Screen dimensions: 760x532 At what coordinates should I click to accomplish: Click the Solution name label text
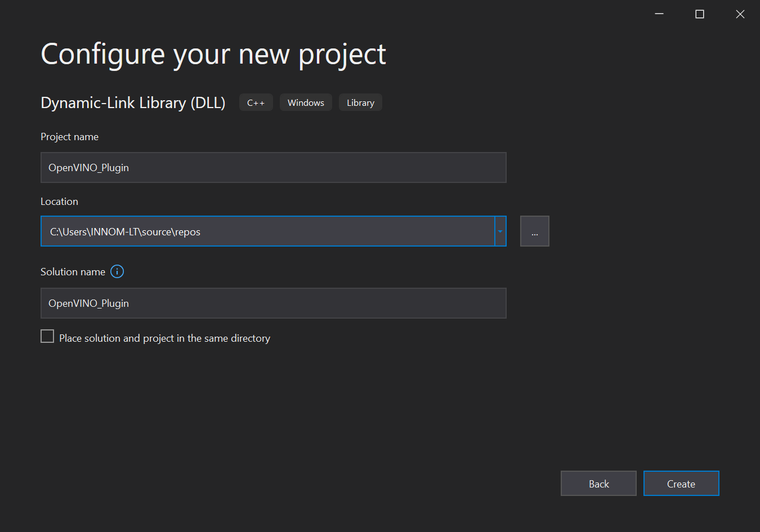[x=73, y=272]
